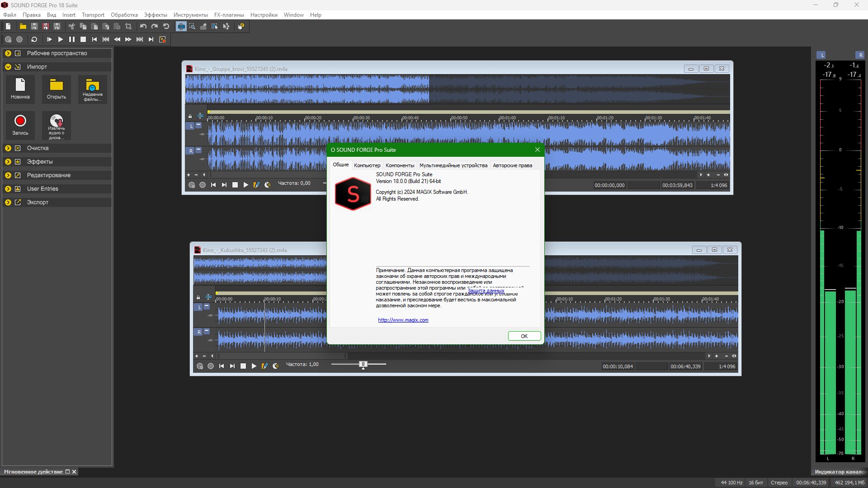The height and width of the screenshot is (488, 868).
Task: Open the www.magix.com link
Action: coord(403,320)
